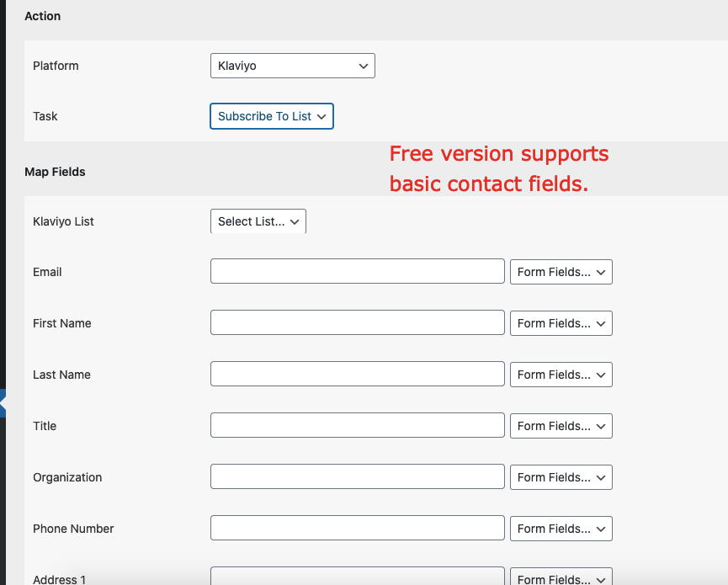Open the Form Fields dropdown for Last Name
Screen dimensions: 728x585
561,375
